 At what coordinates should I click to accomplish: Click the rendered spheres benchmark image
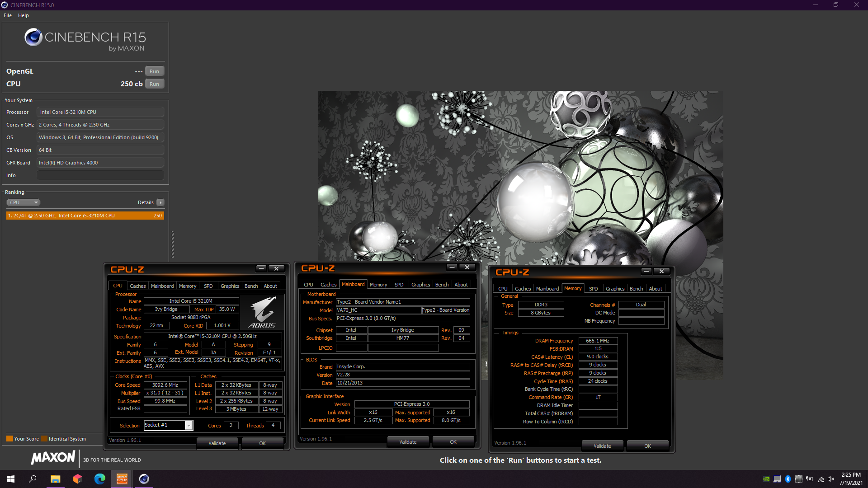520,235
